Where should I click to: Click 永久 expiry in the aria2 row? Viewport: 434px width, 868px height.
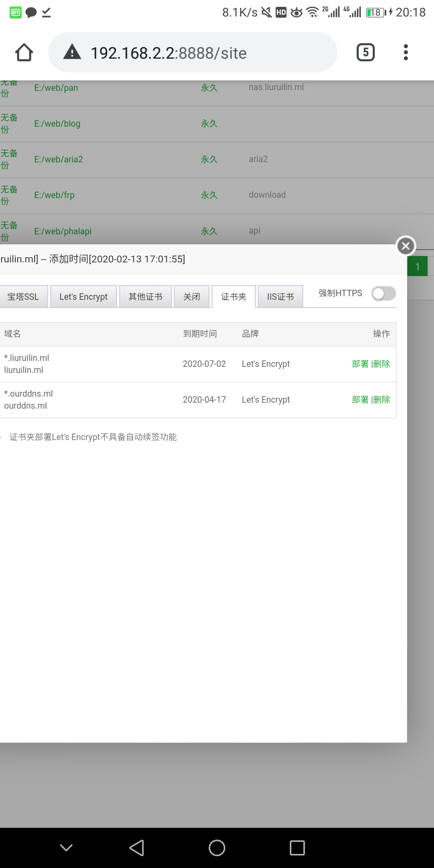(209, 160)
